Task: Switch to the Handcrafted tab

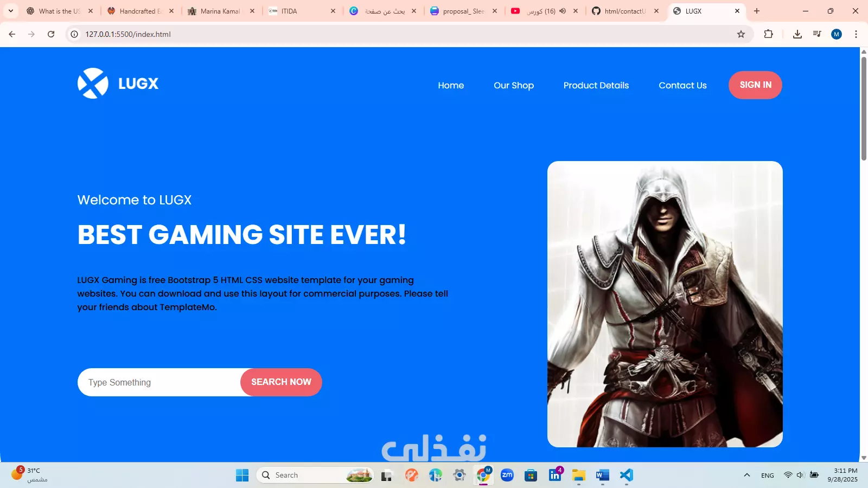Action: pos(141,11)
